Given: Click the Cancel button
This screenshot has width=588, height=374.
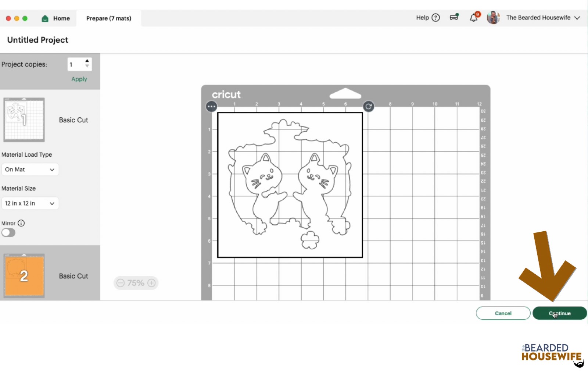Looking at the screenshot, I should [x=503, y=313].
